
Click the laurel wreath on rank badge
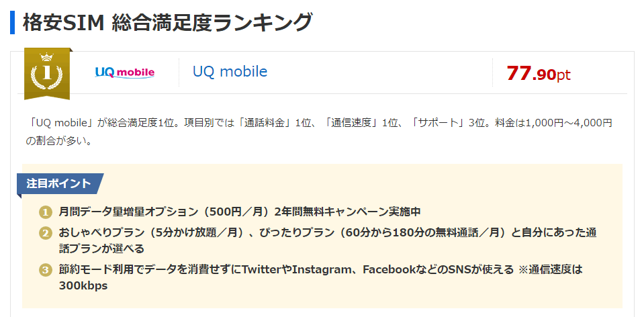(x=47, y=77)
